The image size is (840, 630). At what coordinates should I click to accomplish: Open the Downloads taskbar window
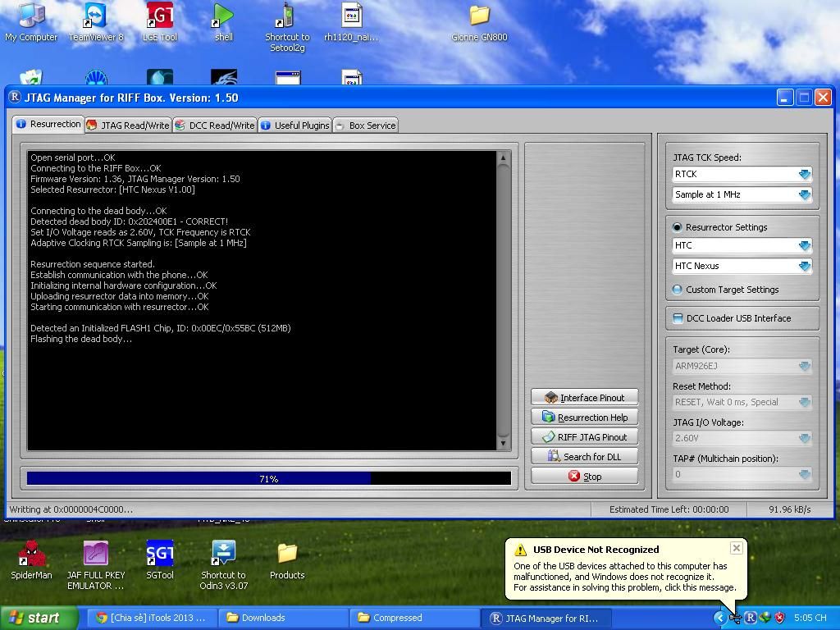pos(283,619)
